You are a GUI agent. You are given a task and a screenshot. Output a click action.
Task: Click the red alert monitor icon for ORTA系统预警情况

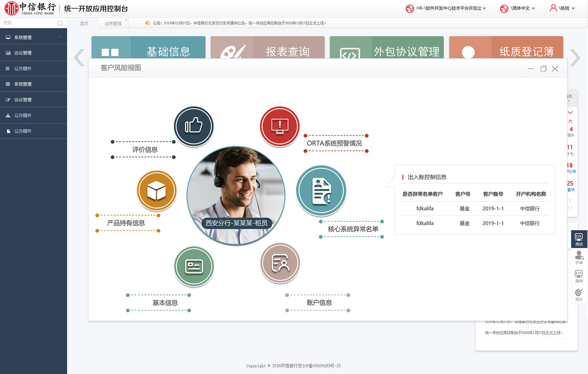pos(280,126)
